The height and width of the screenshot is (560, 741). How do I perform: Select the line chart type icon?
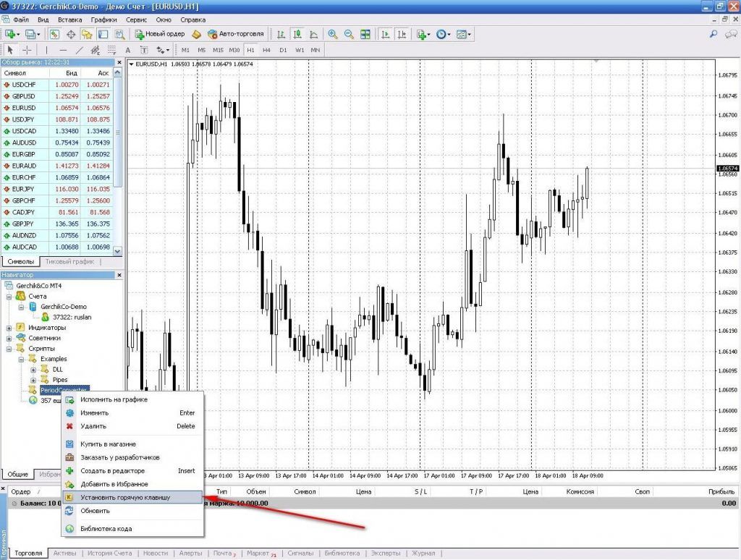coord(313,34)
